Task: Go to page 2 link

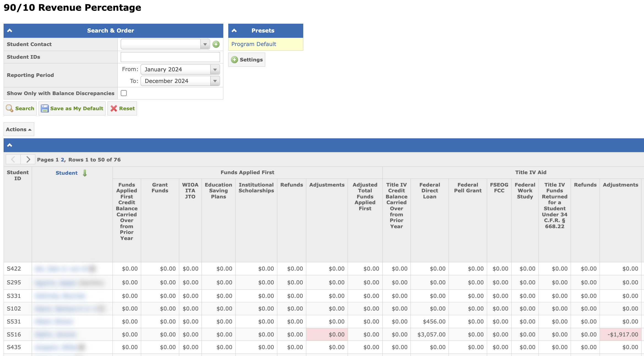Action: point(62,160)
